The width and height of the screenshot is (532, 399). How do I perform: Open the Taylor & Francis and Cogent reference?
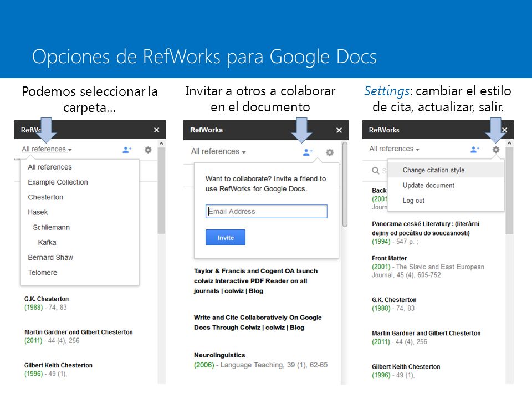(256, 281)
